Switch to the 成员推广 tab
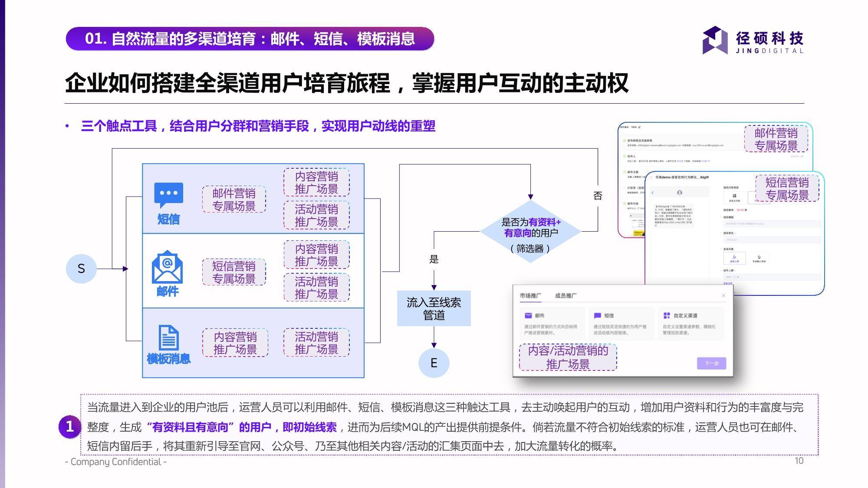 pos(566,296)
